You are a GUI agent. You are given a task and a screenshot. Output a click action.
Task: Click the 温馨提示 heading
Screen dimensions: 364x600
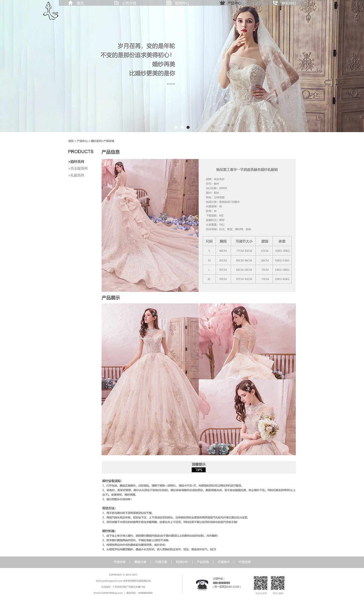198,464
